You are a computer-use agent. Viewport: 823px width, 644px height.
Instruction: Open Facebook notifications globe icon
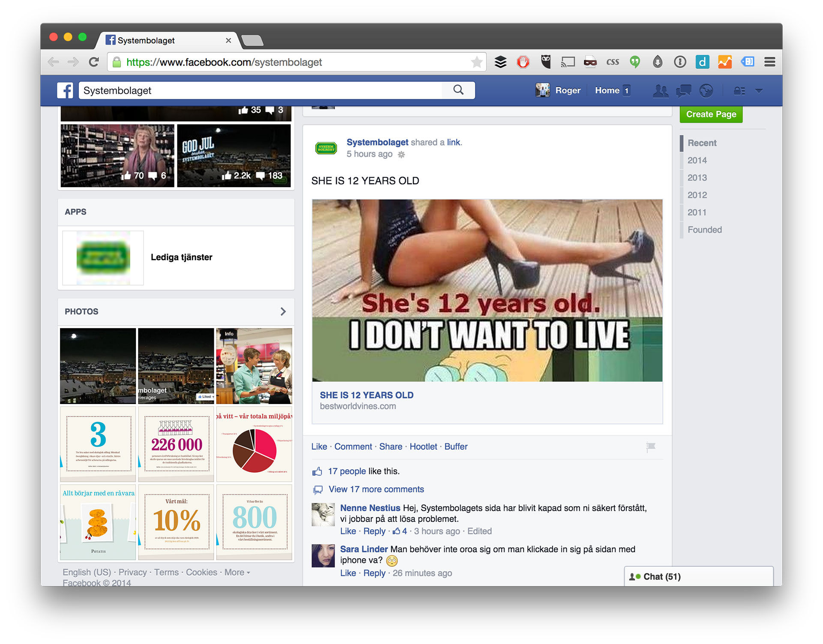click(x=706, y=90)
